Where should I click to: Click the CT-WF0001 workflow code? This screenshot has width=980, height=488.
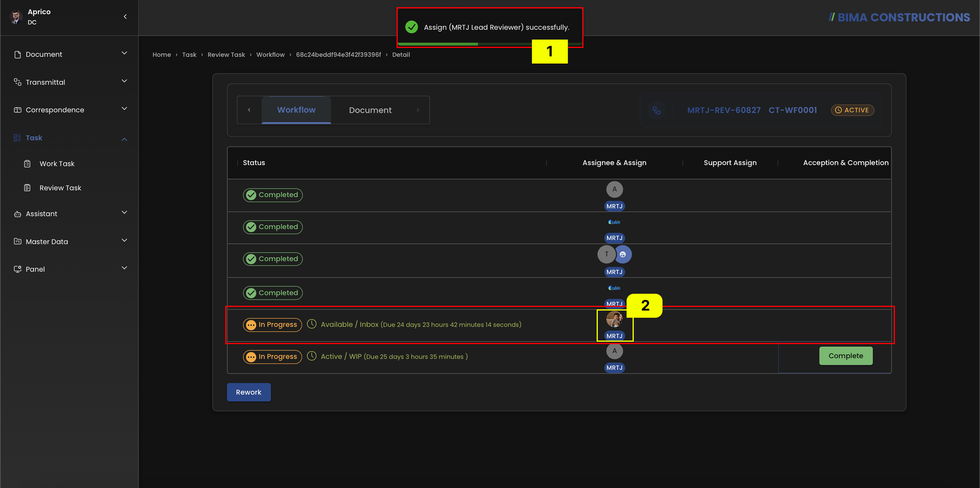pos(793,110)
